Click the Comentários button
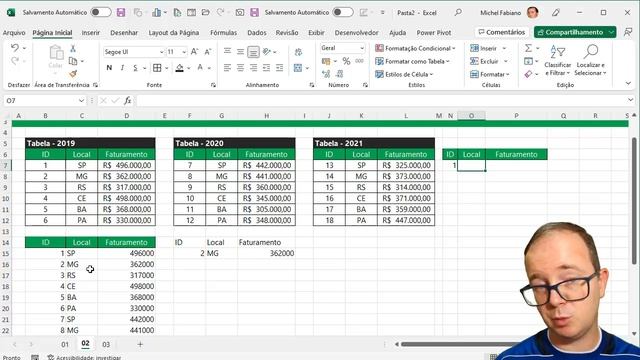 point(502,32)
